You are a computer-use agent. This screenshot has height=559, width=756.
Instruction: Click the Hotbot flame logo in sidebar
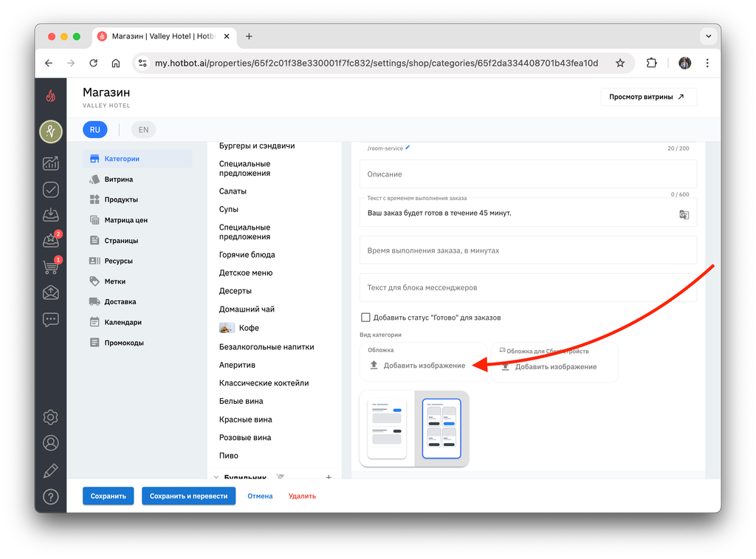point(51,96)
